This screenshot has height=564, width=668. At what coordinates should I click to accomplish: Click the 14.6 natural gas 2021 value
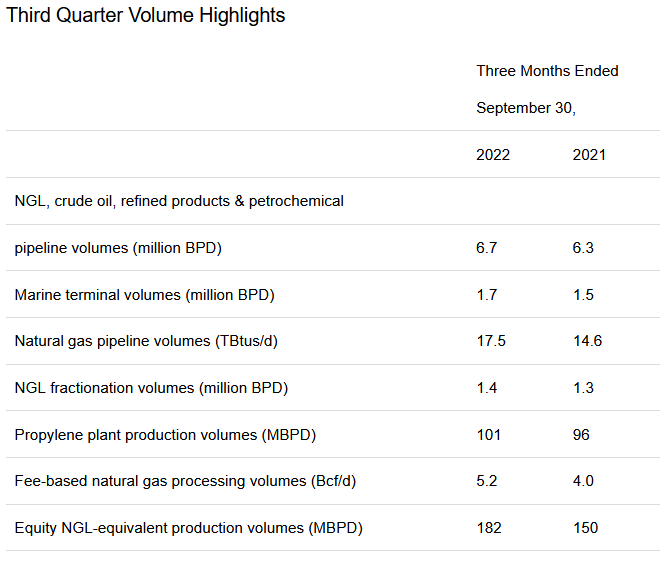[x=587, y=341]
